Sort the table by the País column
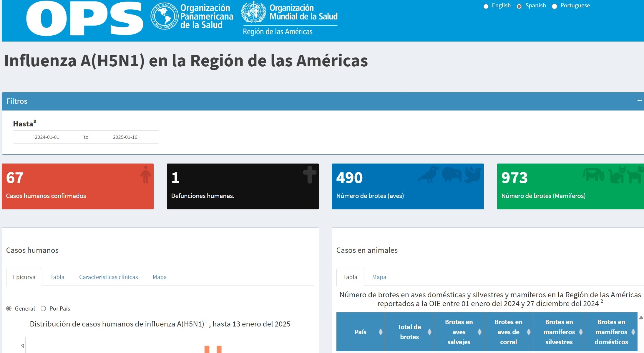This screenshot has width=644, height=353. [x=360, y=332]
